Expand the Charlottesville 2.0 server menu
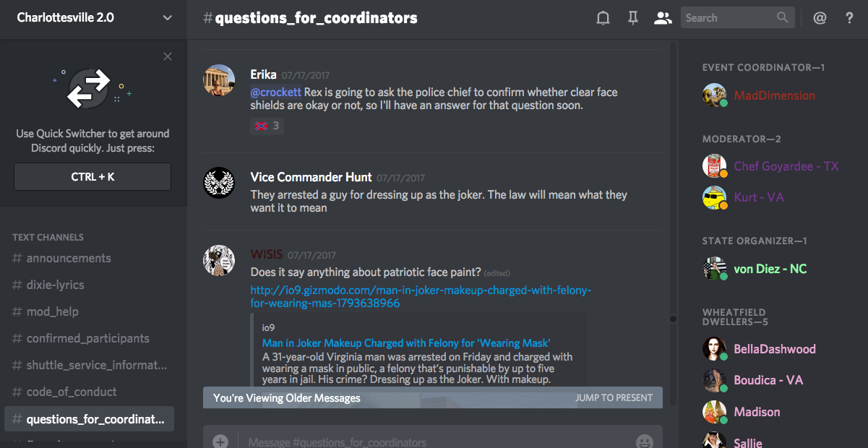 (x=167, y=17)
